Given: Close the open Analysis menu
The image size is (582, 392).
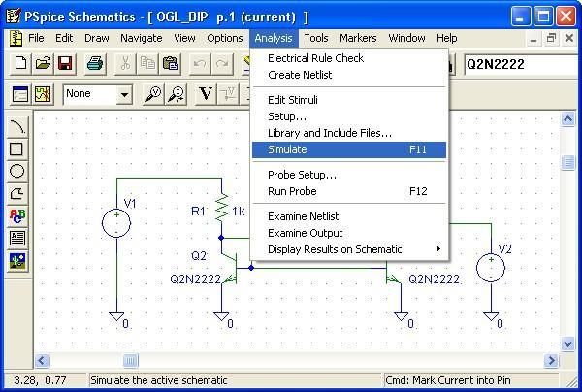Looking at the screenshot, I should tap(274, 38).
